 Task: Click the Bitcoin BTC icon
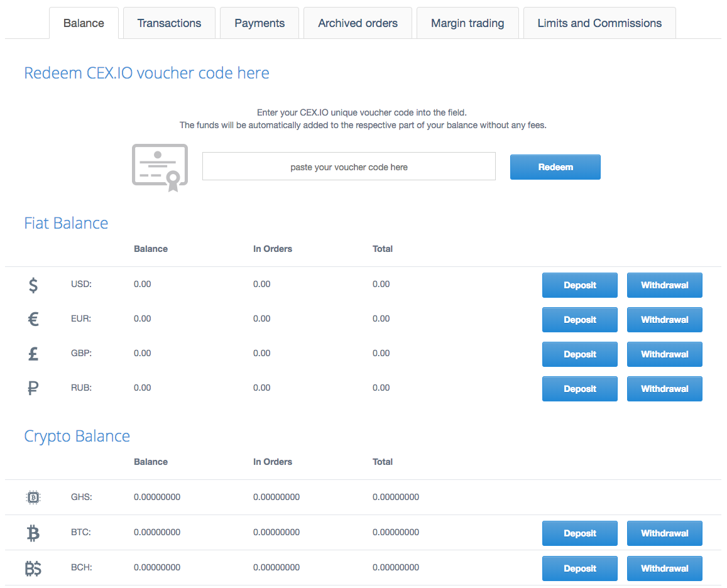pos(33,533)
